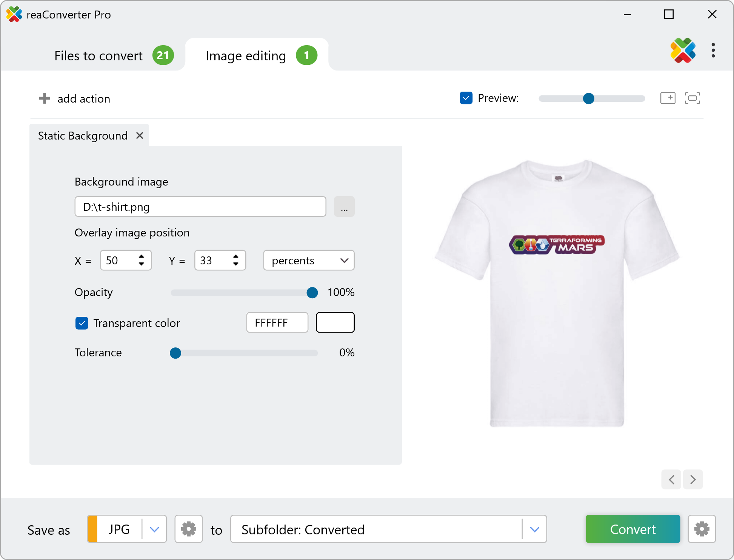The height and width of the screenshot is (560, 734).
Task: Uncheck the Transparent color option
Action: [x=82, y=323]
